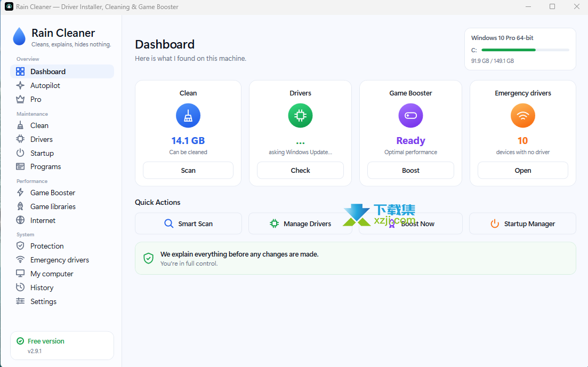Click the blue broom icon in Clean card
The height and width of the screenshot is (367, 588).
(188, 116)
